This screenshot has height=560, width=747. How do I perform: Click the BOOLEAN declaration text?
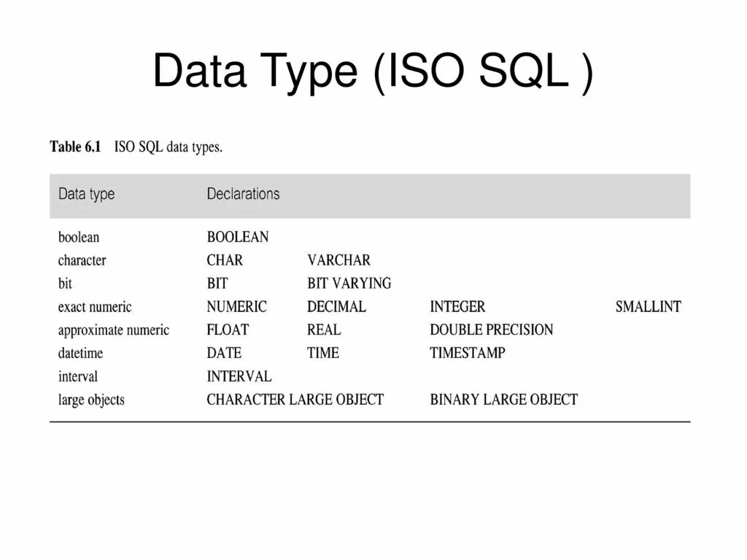click(x=238, y=237)
